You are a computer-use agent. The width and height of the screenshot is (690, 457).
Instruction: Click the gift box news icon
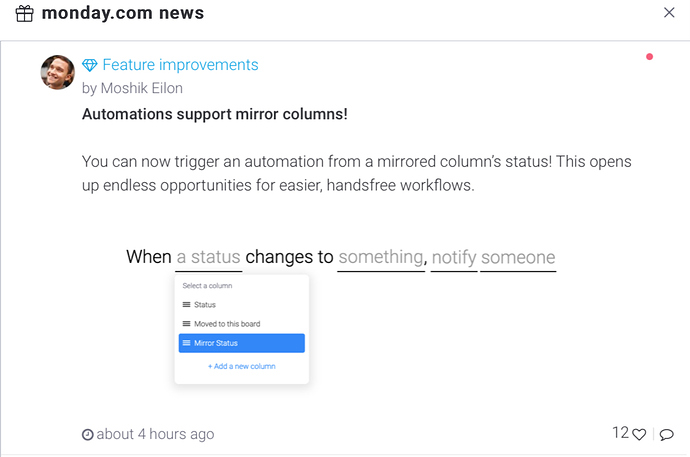(24, 13)
